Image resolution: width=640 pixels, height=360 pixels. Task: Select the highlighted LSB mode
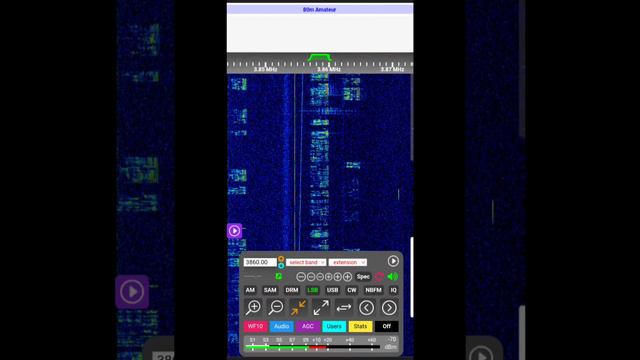point(313,290)
